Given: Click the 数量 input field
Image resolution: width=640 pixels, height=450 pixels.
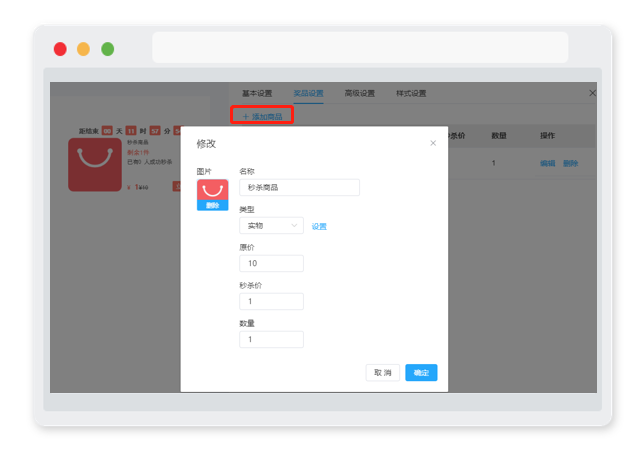Looking at the screenshot, I should click(271, 339).
